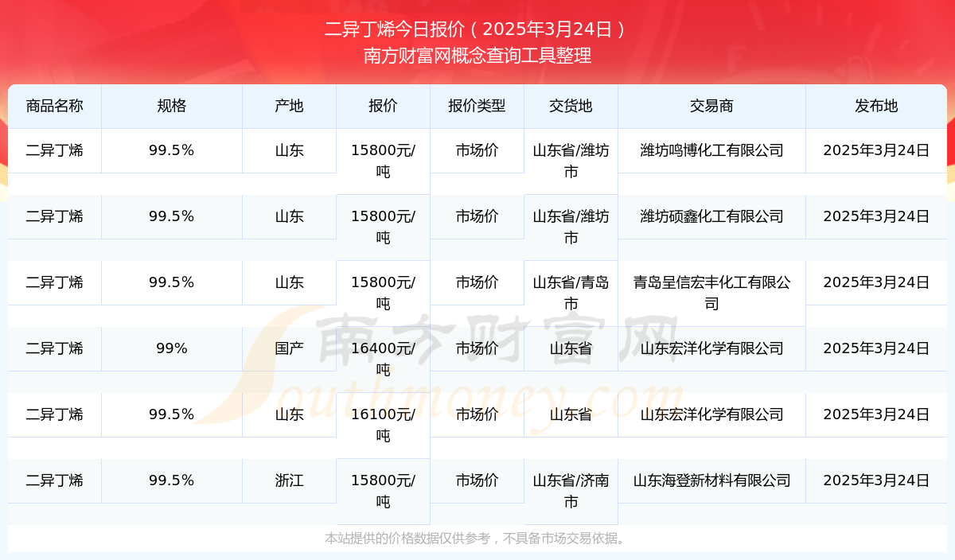Click delivery place 山东省 in the 16100元 row

pyautogui.click(x=571, y=414)
